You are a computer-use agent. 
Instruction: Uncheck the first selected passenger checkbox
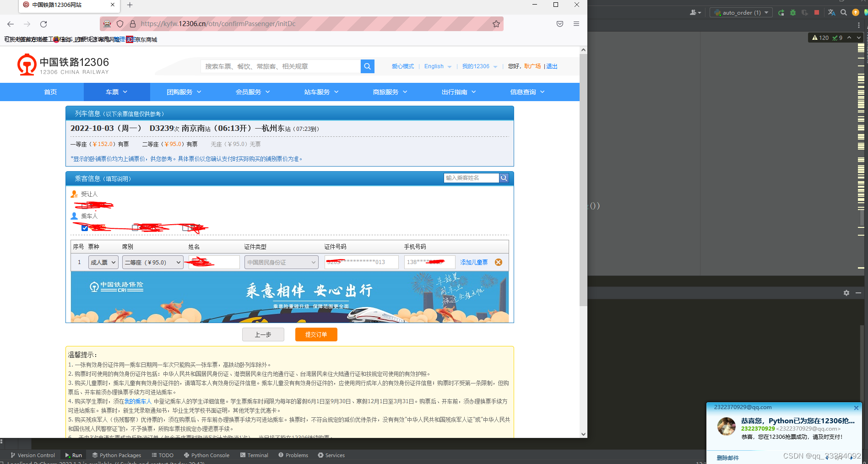(85, 228)
